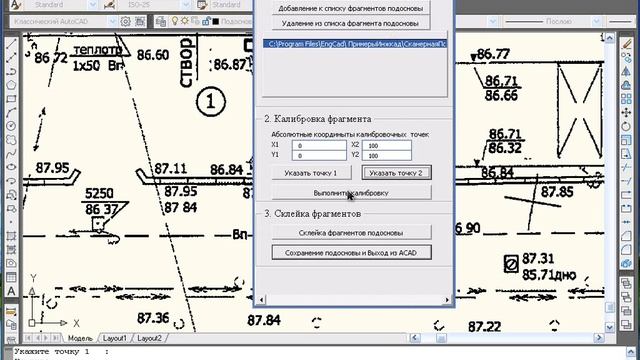Viewport: 640px width, 360px height.
Task: Click the X2 coordinate input field
Action: tap(387, 145)
